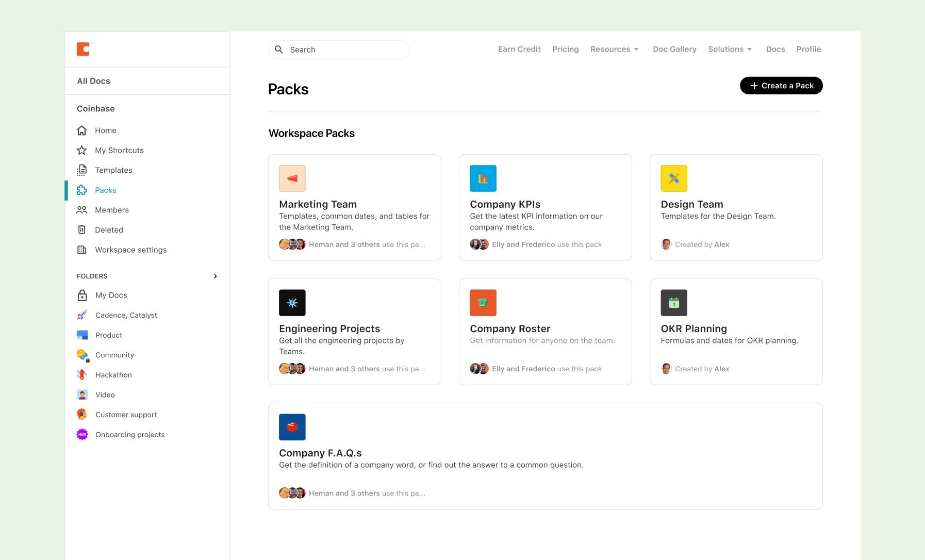Click the OKR Planning calendar icon
The height and width of the screenshot is (560, 925).
coord(674,303)
